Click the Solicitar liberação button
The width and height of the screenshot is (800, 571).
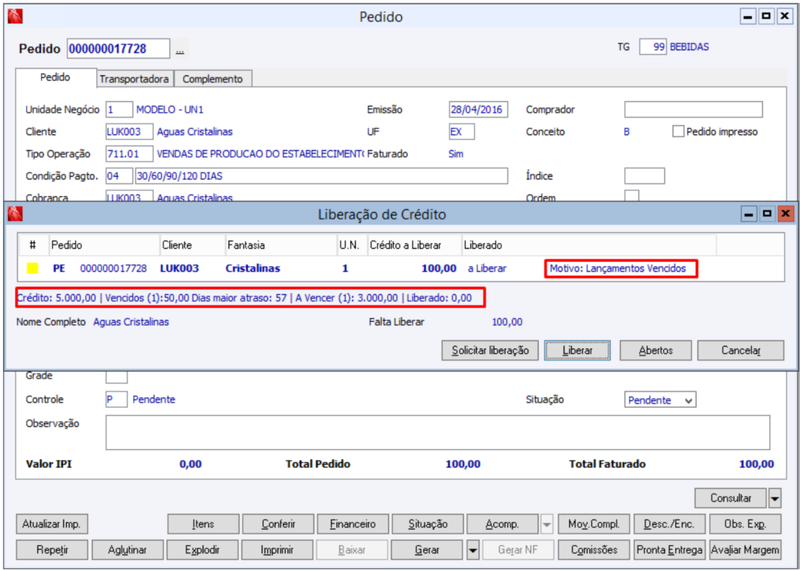[x=490, y=351]
